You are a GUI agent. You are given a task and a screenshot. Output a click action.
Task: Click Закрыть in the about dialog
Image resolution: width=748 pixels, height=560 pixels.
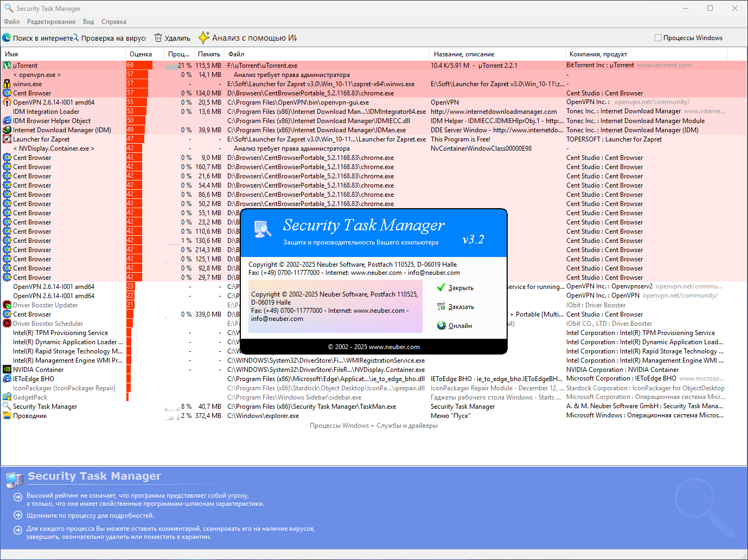461,288
